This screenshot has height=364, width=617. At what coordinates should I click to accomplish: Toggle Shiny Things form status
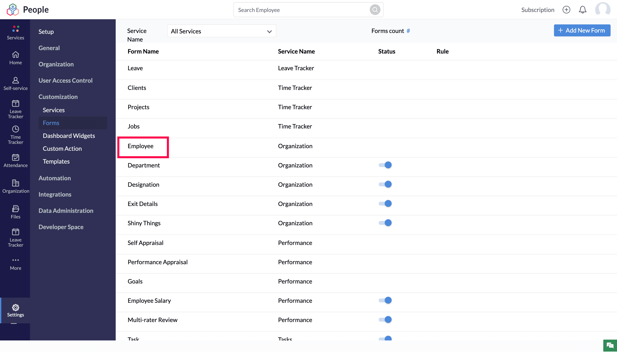(x=385, y=223)
